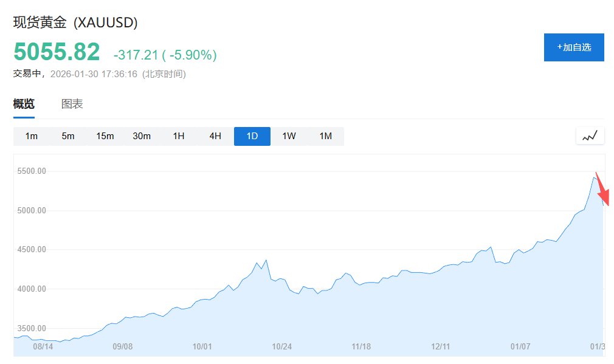This screenshot has height=364, width=614.
Task: Click the -317.21 (-5.90%) change value
Action: point(165,55)
